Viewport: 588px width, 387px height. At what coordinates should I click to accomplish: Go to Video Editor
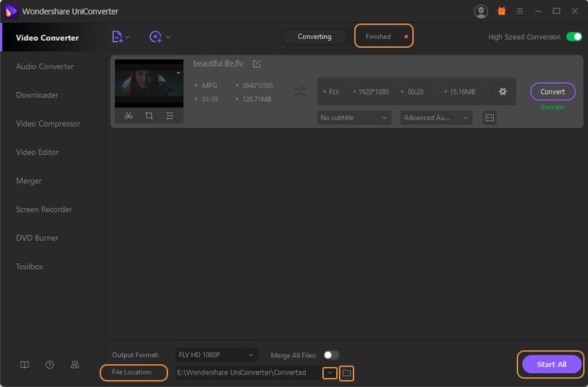coord(37,152)
